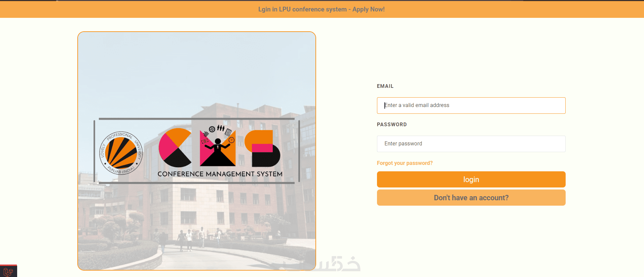644x277 pixels.
Task: Click the Conference Management System caption
Action: pos(220,174)
